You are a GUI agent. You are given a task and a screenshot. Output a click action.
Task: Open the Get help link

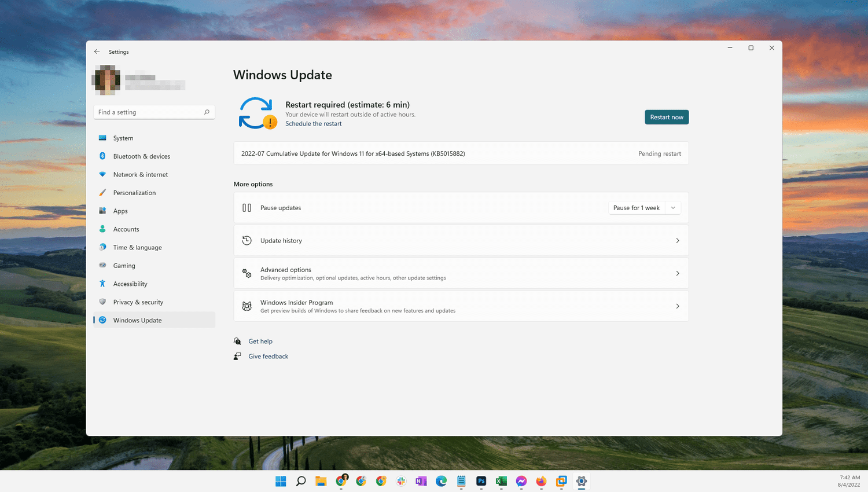pyautogui.click(x=260, y=342)
